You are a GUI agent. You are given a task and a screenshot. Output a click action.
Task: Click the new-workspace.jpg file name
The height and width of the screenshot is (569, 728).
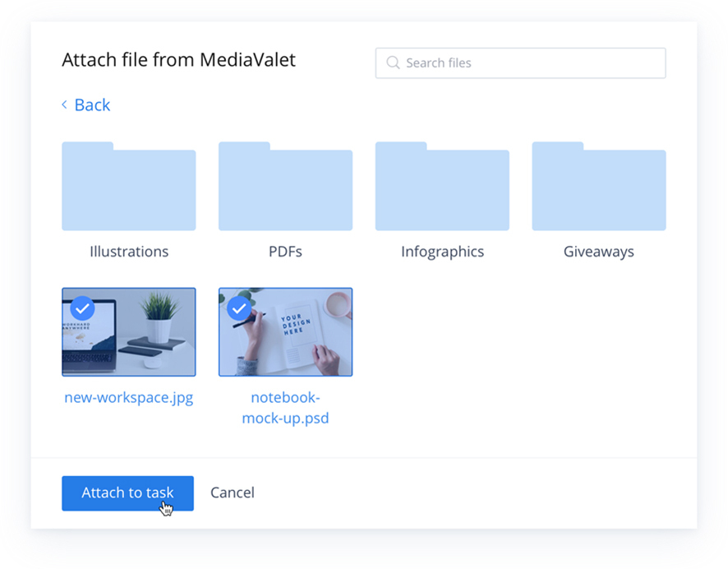click(129, 398)
